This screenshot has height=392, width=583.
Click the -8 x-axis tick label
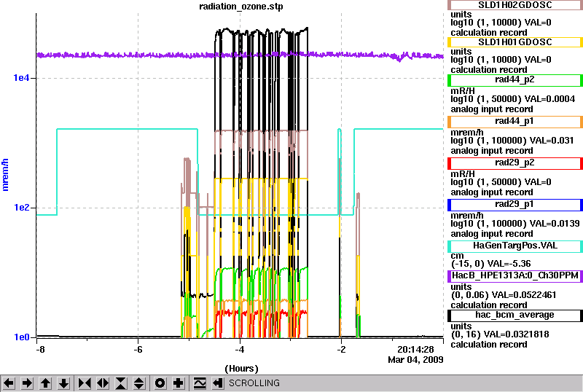click(x=41, y=350)
